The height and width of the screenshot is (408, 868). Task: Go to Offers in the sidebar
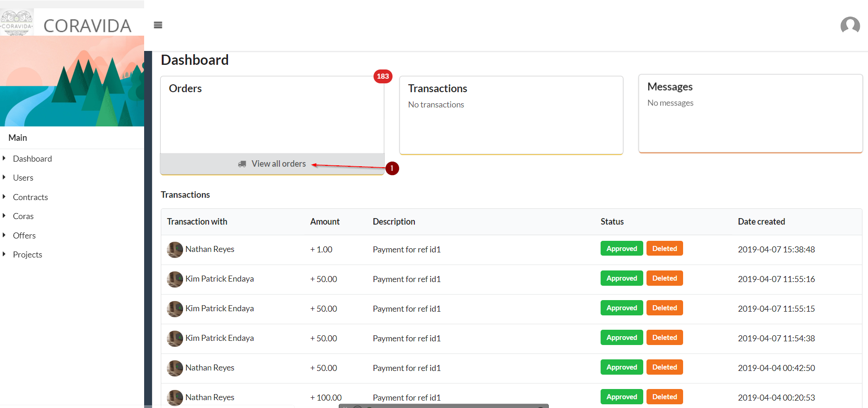tap(24, 236)
